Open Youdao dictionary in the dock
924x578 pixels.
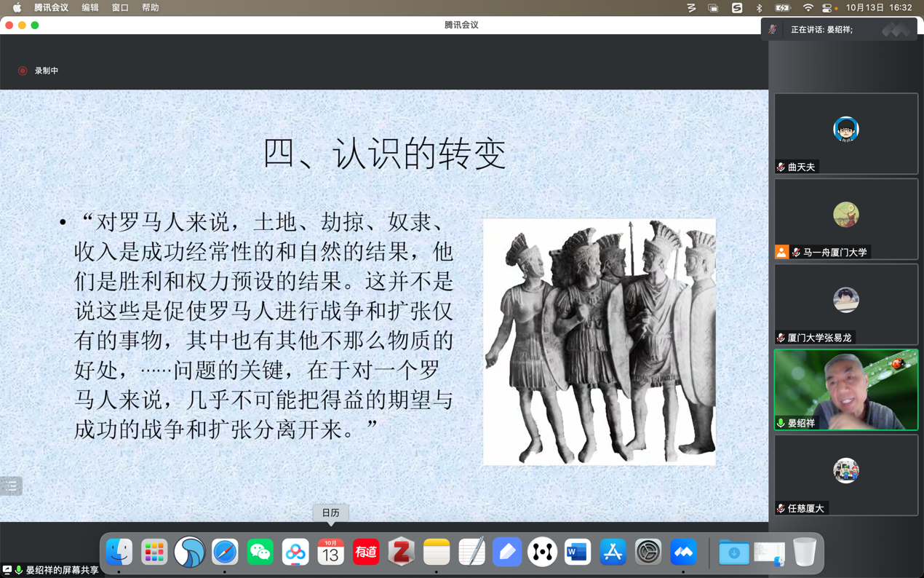pos(366,553)
